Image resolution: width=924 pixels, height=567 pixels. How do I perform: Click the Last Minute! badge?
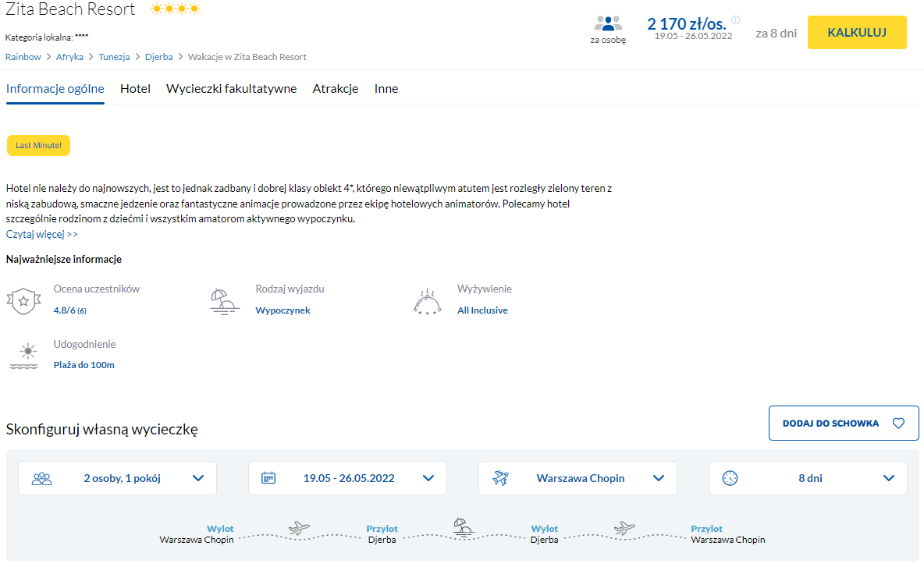38,145
